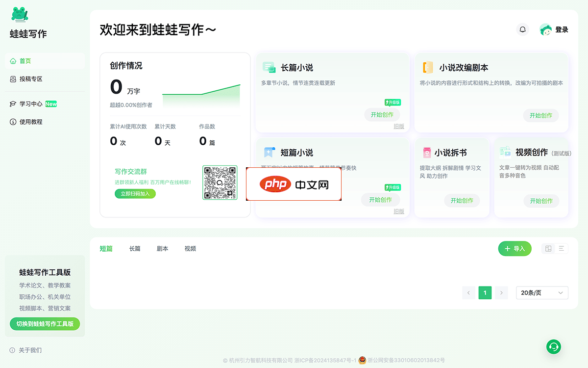Click 切换到蛙蛙写作工具版 button
The width and height of the screenshot is (588, 368).
tap(45, 324)
